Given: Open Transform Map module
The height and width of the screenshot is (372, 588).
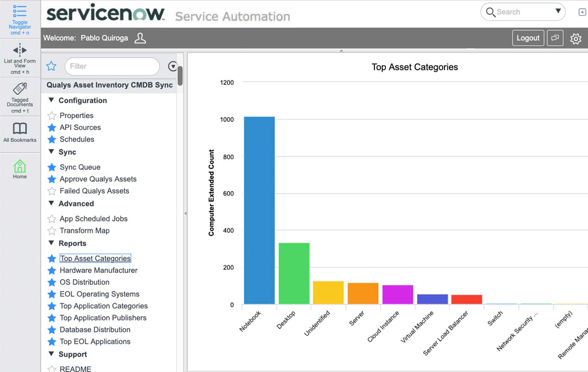Looking at the screenshot, I should click(84, 231).
